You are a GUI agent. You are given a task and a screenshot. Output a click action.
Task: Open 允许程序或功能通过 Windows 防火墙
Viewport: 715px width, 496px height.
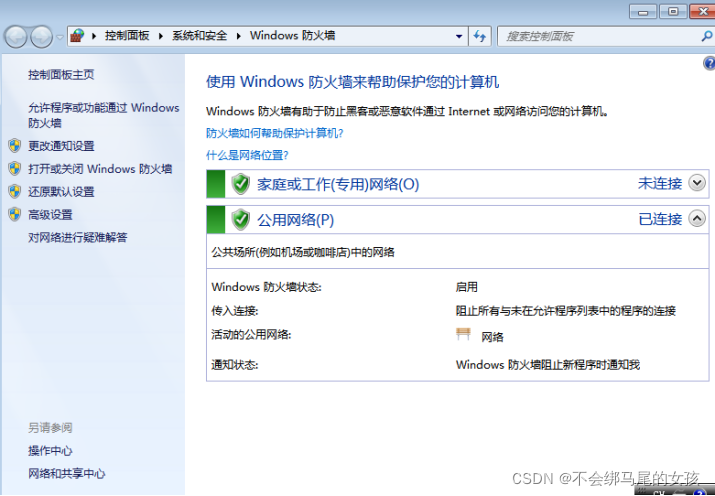104,115
